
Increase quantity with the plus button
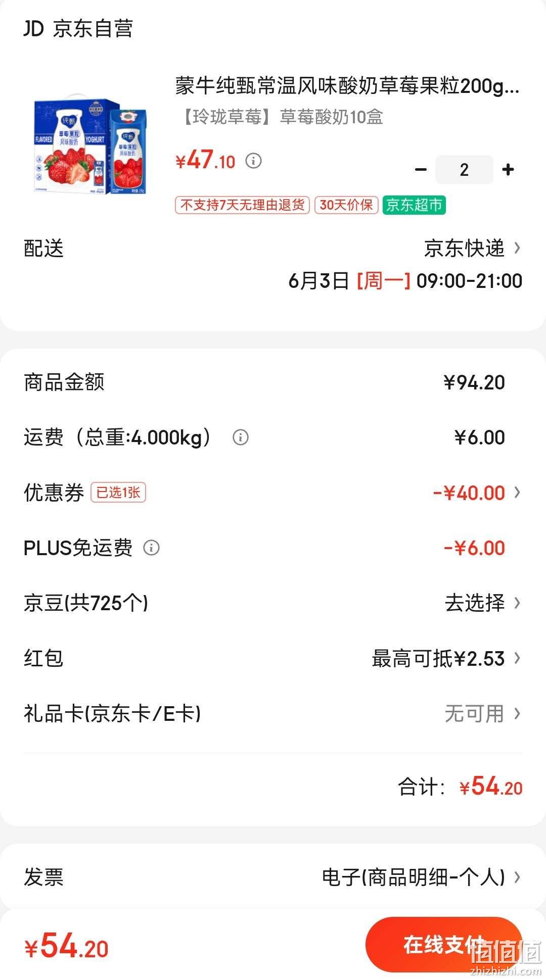click(x=508, y=170)
